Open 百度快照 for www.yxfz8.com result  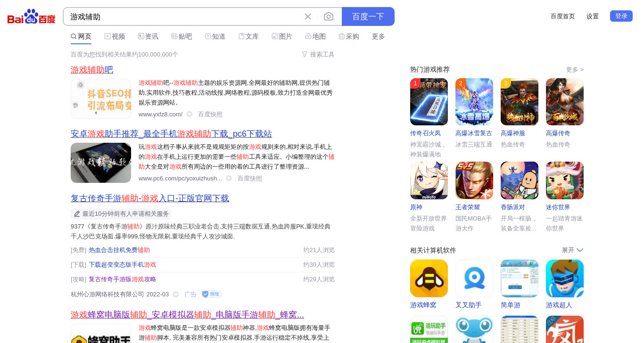click(210, 114)
